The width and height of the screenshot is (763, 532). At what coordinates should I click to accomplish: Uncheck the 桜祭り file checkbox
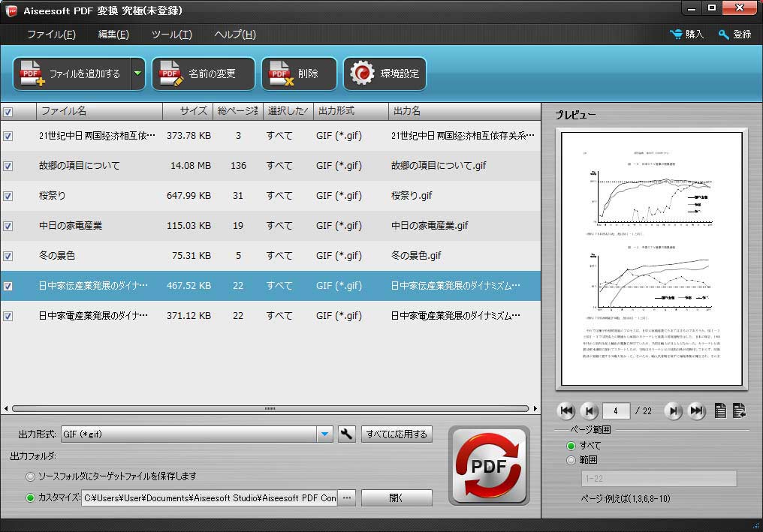click(8, 196)
